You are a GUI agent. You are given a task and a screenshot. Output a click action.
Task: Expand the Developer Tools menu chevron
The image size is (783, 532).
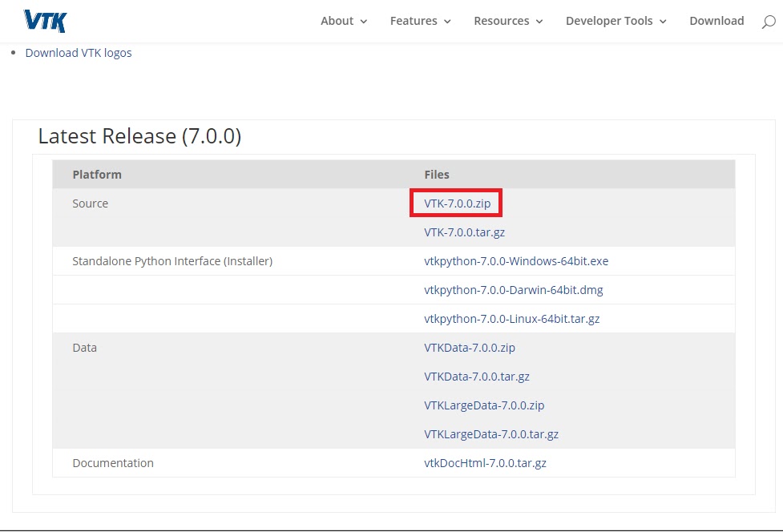click(663, 22)
